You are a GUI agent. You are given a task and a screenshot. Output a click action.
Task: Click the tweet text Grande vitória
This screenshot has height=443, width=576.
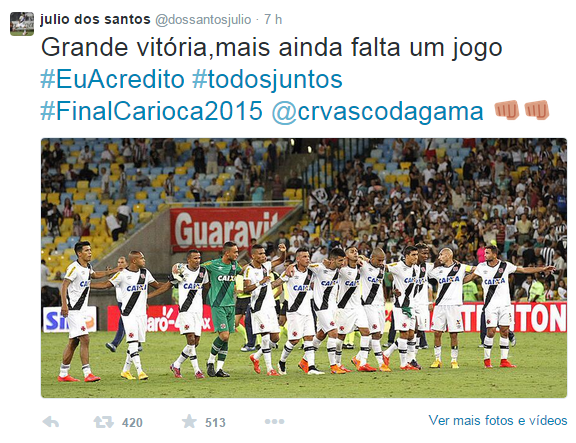[127, 48]
